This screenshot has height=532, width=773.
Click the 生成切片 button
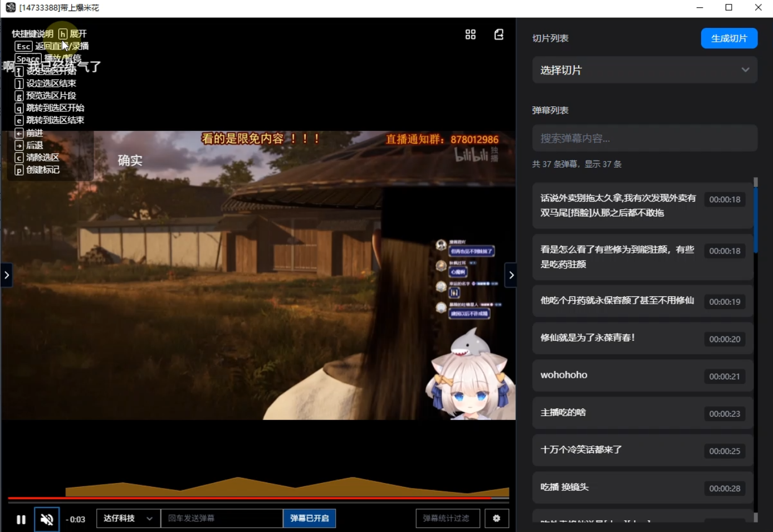[x=729, y=38]
